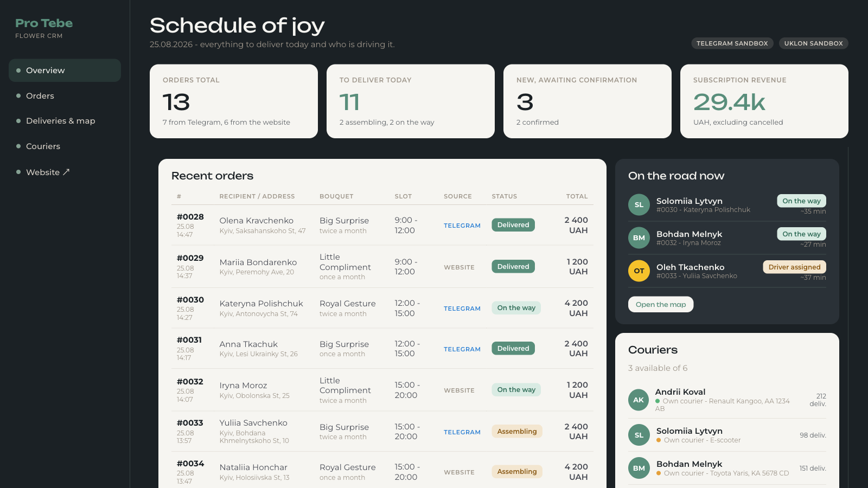Click recipient Yuliia Savchenko in orders table

(x=253, y=423)
